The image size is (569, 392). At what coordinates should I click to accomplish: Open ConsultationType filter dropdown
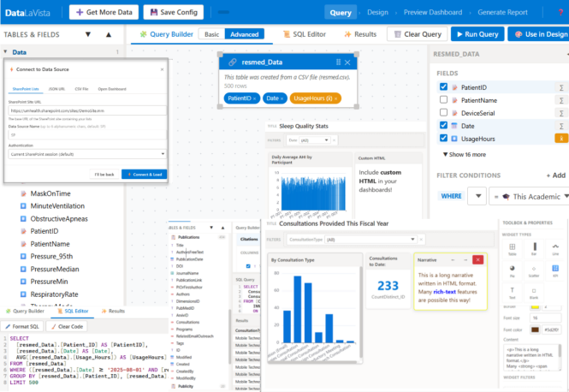tap(370, 240)
